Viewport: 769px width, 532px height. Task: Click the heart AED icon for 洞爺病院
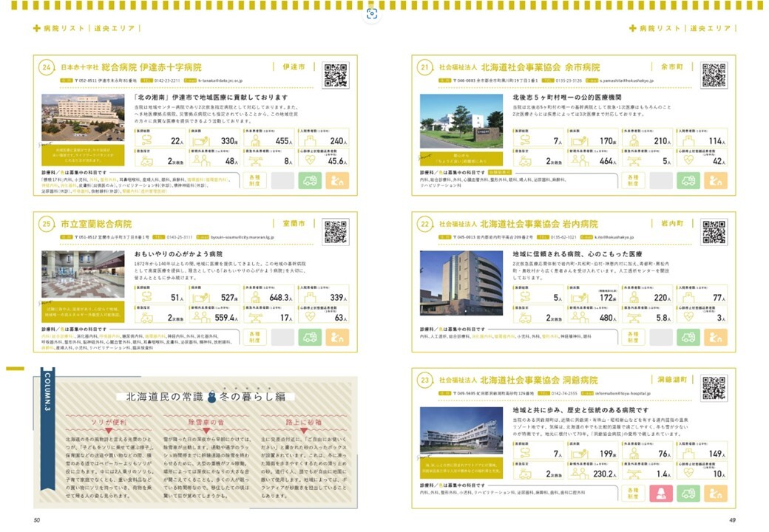(x=688, y=472)
